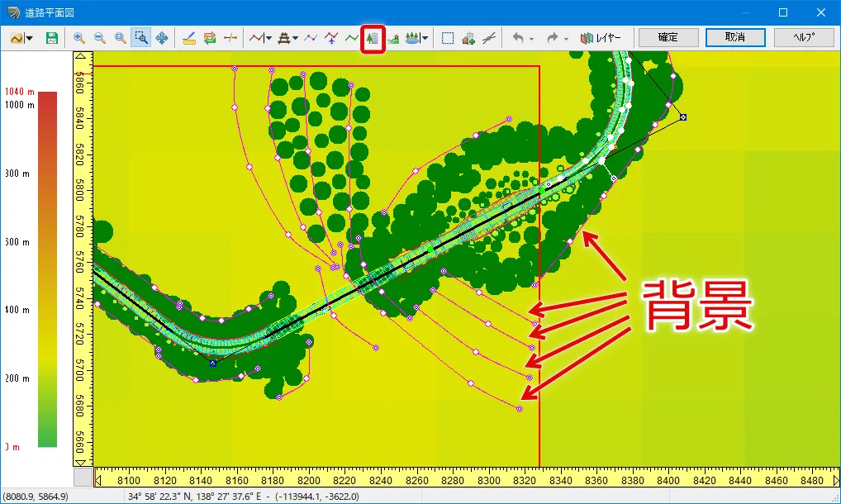Expand the lake tool dropdown arrow
Image resolution: width=841 pixels, height=504 pixels.
[x=425, y=38]
